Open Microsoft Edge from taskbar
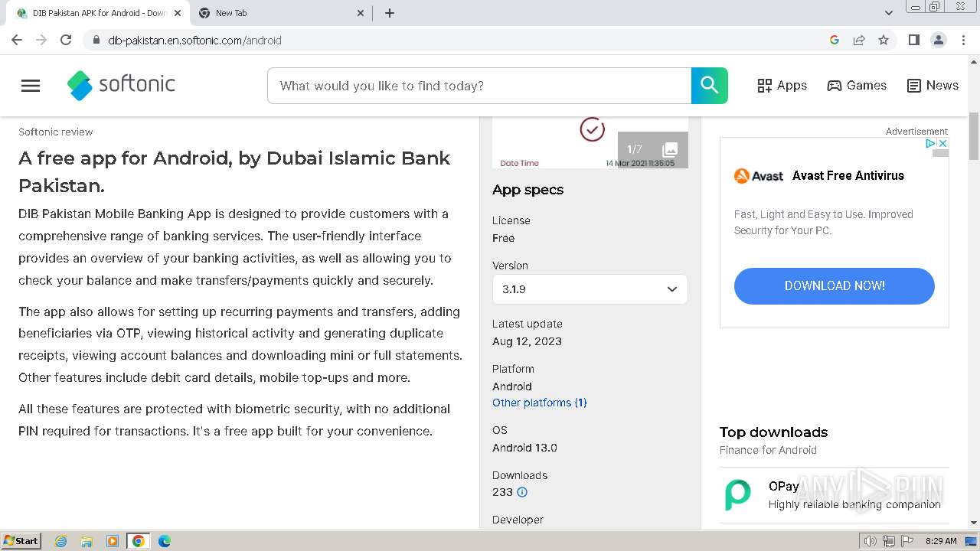Viewport: 980px width, 551px height. 165,541
